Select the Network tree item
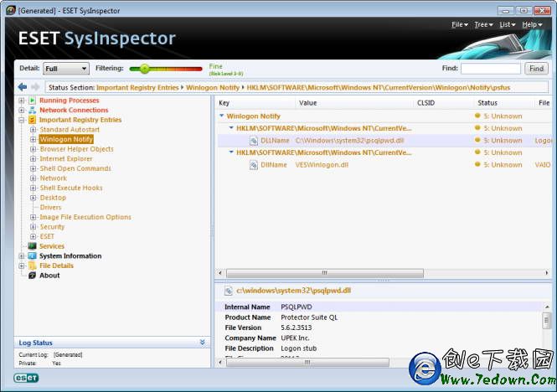The width and height of the screenshot is (557, 392). point(54,178)
